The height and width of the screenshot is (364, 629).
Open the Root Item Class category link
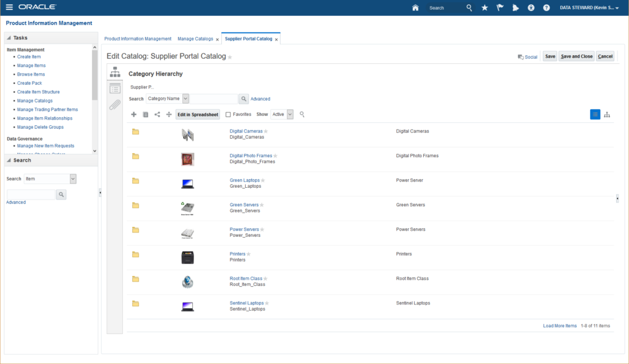pyautogui.click(x=246, y=279)
